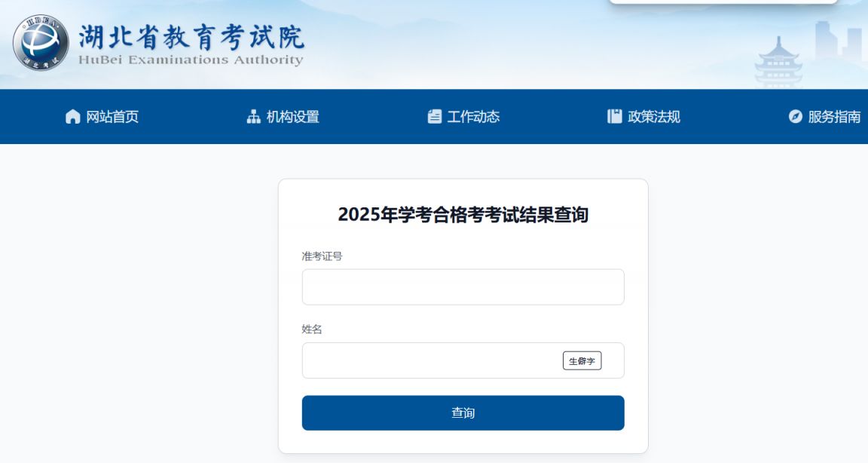Screen dimensions: 868x463
Task: Click the HuBei Examinations Authority subtitle
Action: coord(191,60)
